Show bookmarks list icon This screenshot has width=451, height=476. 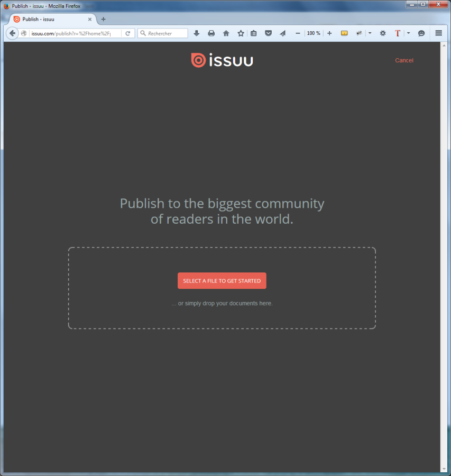pyautogui.click(x=254, y=33)
